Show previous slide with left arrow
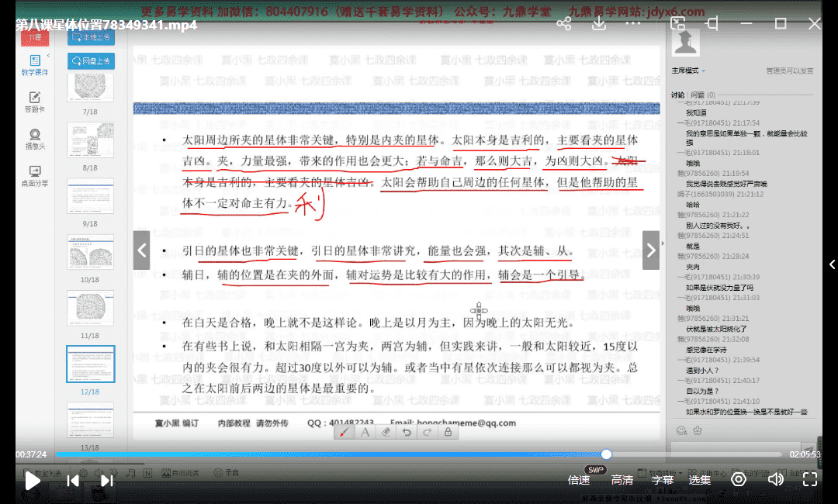This screenshot has height=504, width=838. [x=141, y=250]
